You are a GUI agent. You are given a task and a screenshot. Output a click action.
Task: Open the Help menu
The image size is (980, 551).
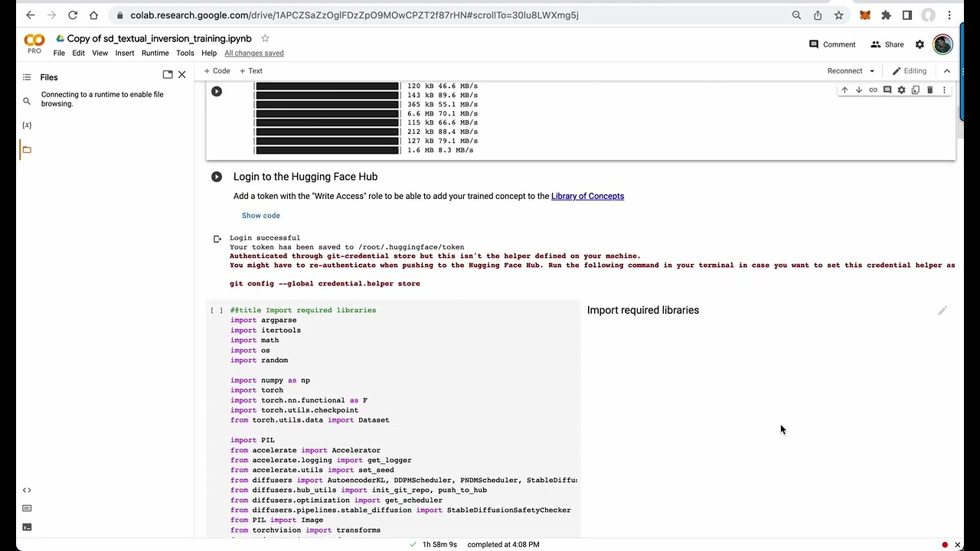[209, 53]
